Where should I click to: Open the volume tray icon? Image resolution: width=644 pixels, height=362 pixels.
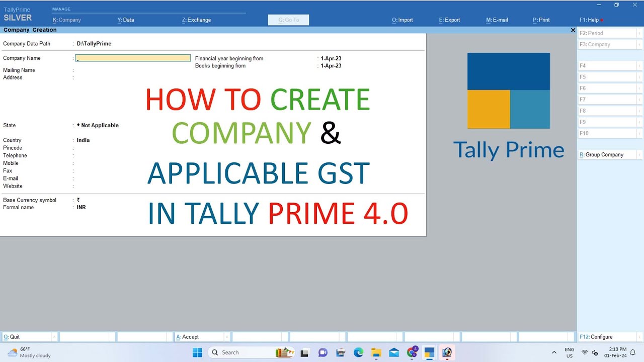[x=595, y=352]
